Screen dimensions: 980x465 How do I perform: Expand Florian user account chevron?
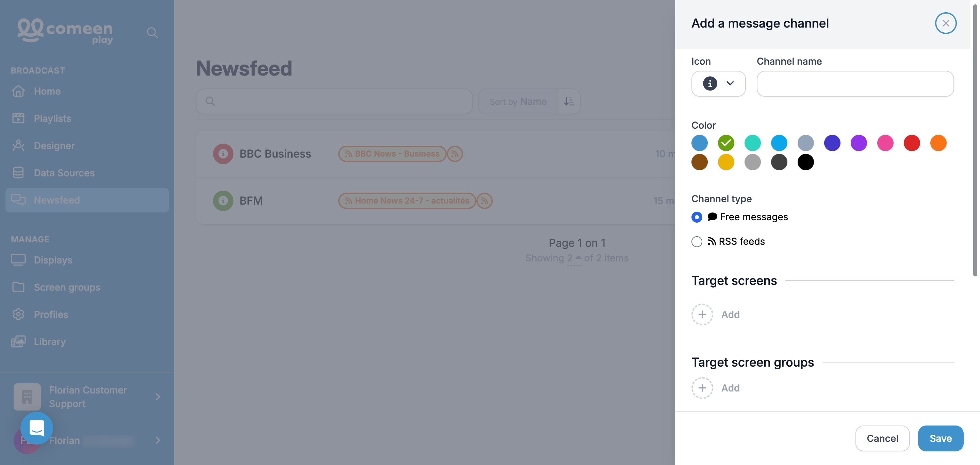point(158,440)
